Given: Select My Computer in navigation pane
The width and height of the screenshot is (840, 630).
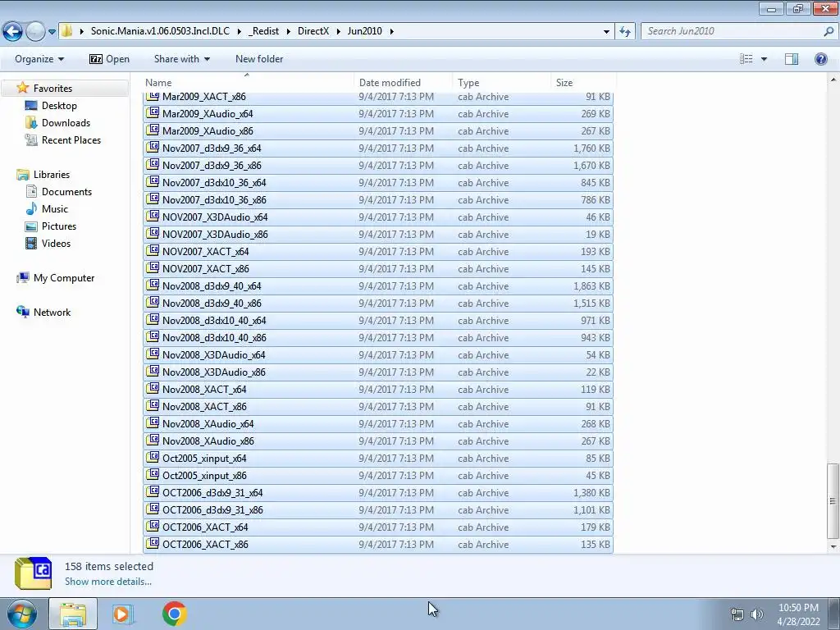Looking at the screenshot, I should click(x=64, y=278).
